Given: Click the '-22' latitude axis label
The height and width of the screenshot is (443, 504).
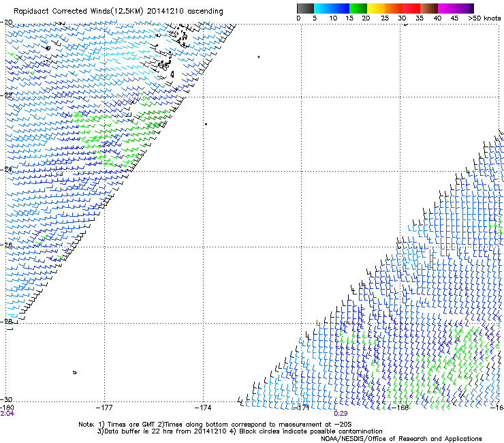Looking at the screenshot, I should (6, 95).
